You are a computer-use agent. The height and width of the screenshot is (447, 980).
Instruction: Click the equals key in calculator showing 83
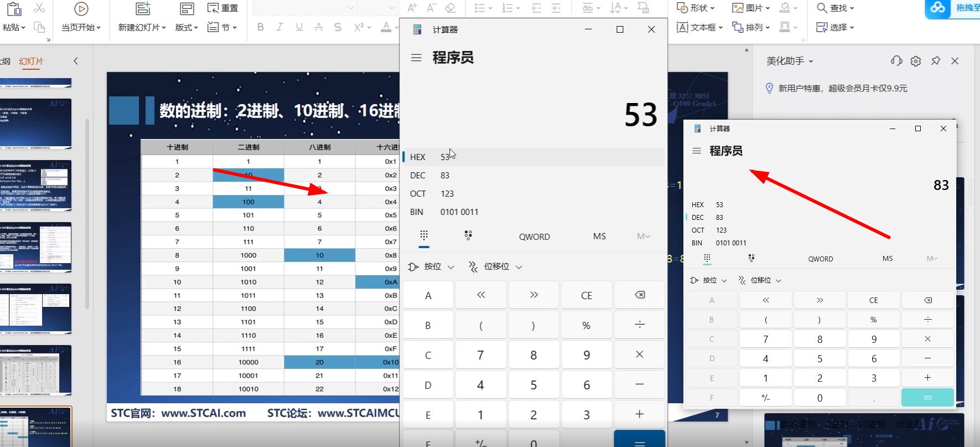click(928, 398)
